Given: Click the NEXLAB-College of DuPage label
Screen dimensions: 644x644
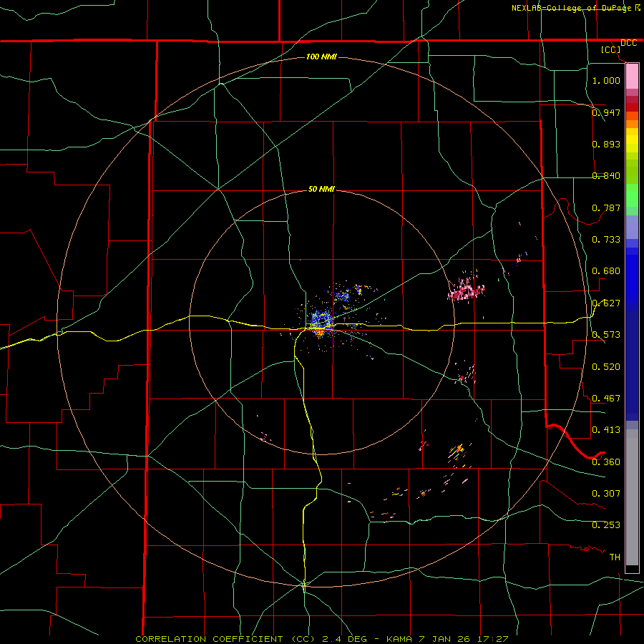Looking at the screenshot, I should pyautogui.click(x=571, y=8).
